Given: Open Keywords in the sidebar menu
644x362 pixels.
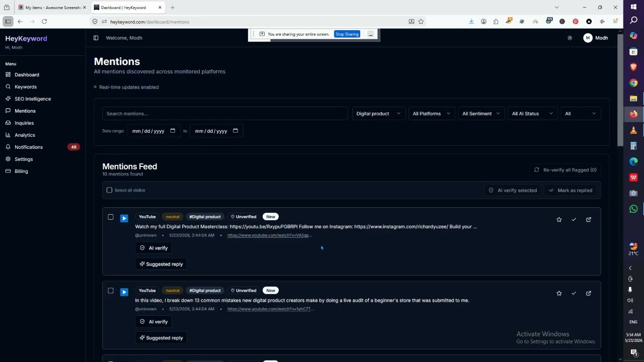Looking at the screenshot, I should [x=26, y=86].
